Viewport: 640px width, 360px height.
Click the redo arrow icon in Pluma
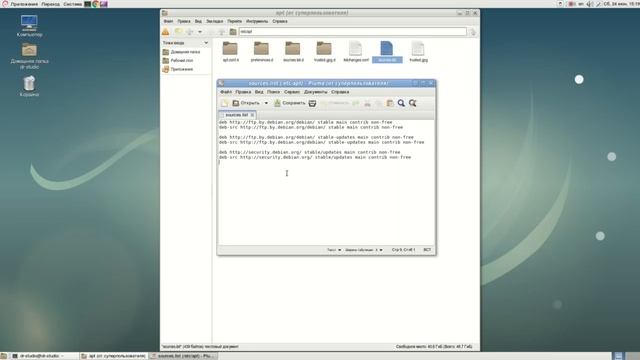pos(356,103)
